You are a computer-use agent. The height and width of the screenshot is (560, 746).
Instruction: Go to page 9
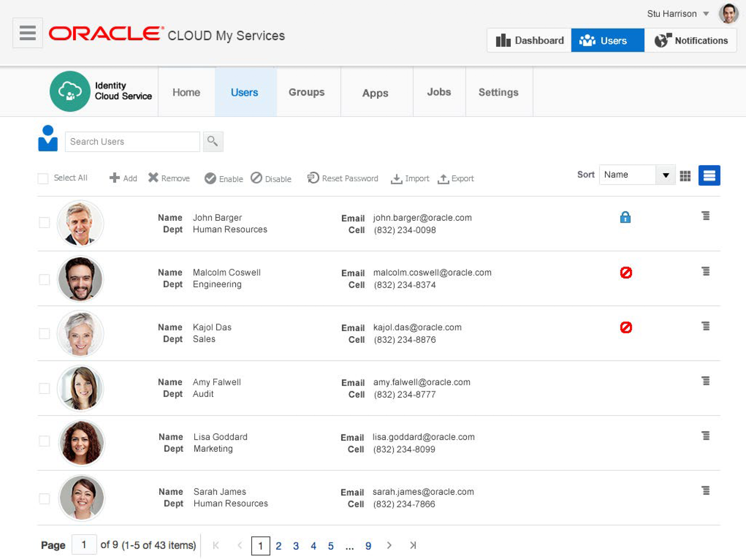point(368,546)
